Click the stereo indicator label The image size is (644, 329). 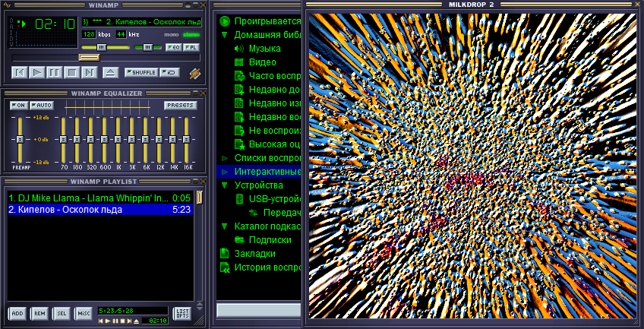tap(191, 35)
